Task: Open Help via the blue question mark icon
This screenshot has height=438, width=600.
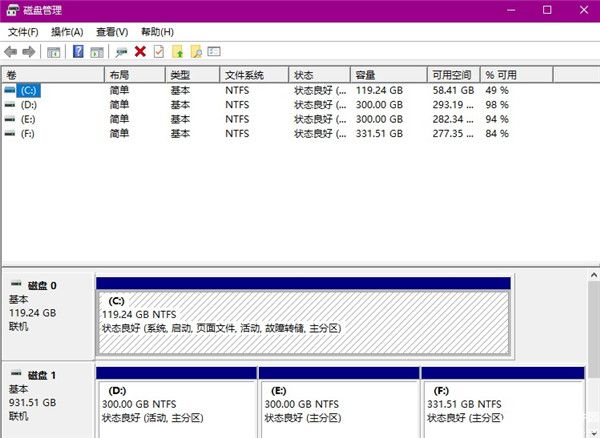Action: pyautogui.click(x=78, y=51)
